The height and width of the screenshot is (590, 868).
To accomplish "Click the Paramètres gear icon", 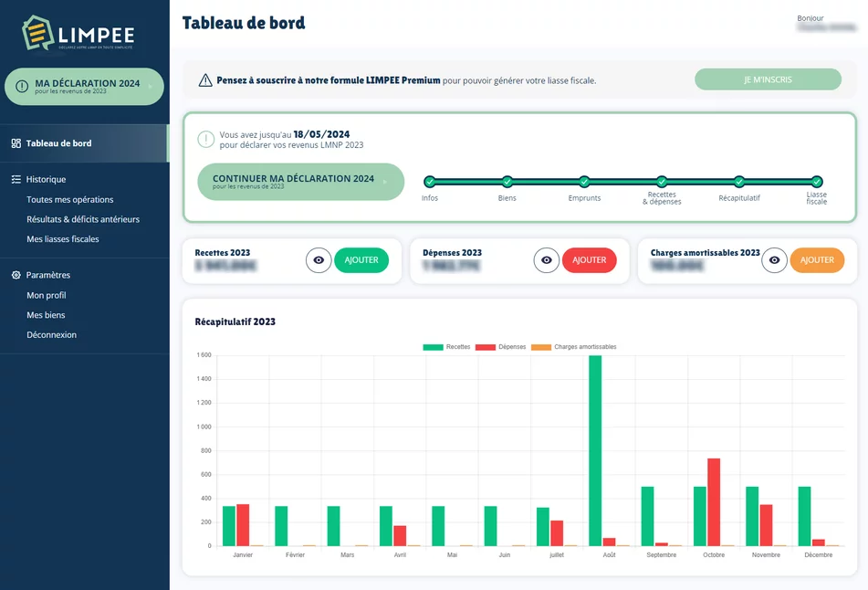I will coord(16,275).
